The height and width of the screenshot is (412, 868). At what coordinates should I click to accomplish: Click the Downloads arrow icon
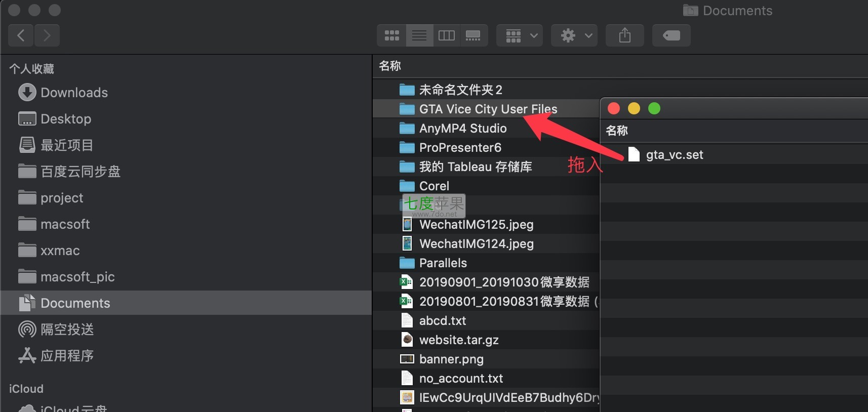point(27,92)
